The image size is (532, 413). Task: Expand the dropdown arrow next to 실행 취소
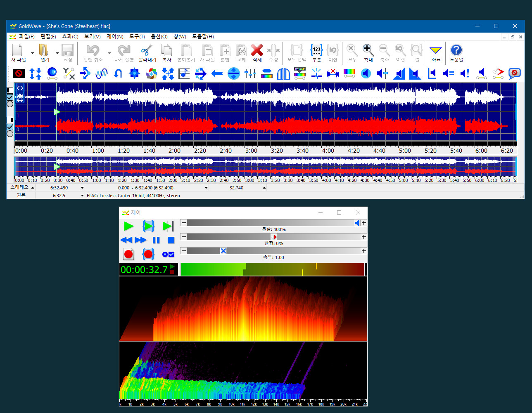109,53
